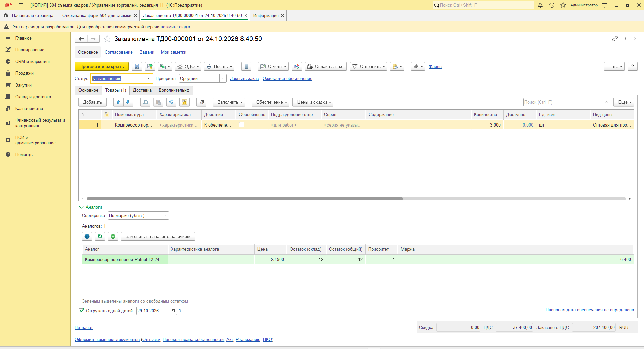
Task: Open the Продажи section in the sidebar
Action: [x=24, y=73]
